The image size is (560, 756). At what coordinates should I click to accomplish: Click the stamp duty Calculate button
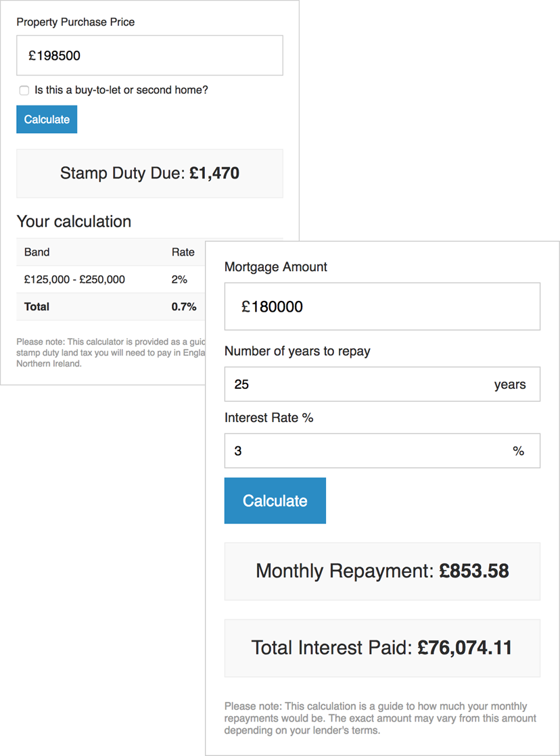click(46, 119)
